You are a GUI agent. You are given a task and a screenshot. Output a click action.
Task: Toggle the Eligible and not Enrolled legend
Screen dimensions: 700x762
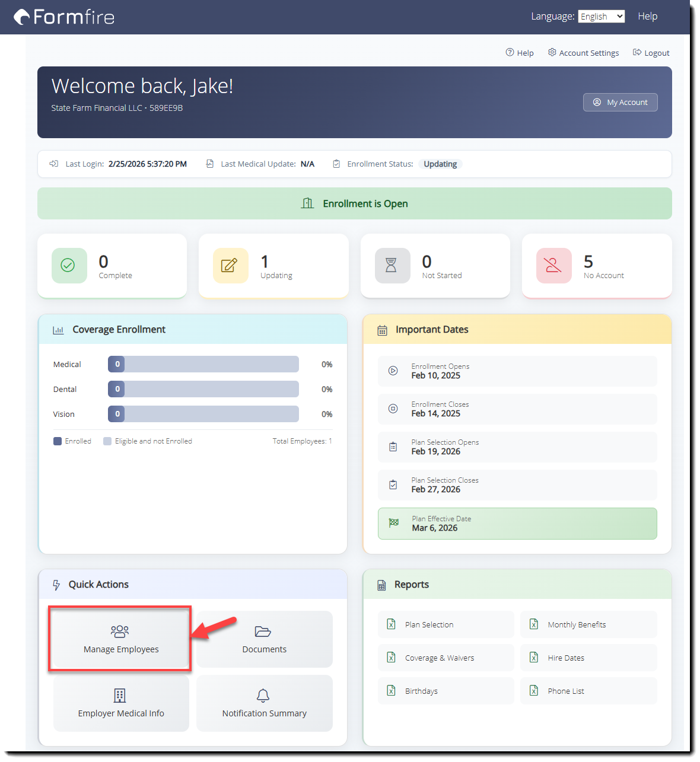(x=107, y=441)
